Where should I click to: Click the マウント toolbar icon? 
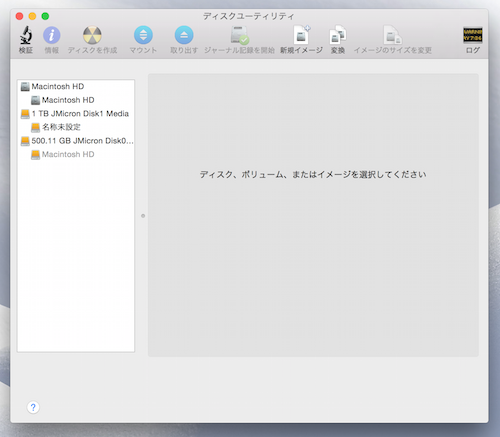pyautogui.click(x=143, y=35)
